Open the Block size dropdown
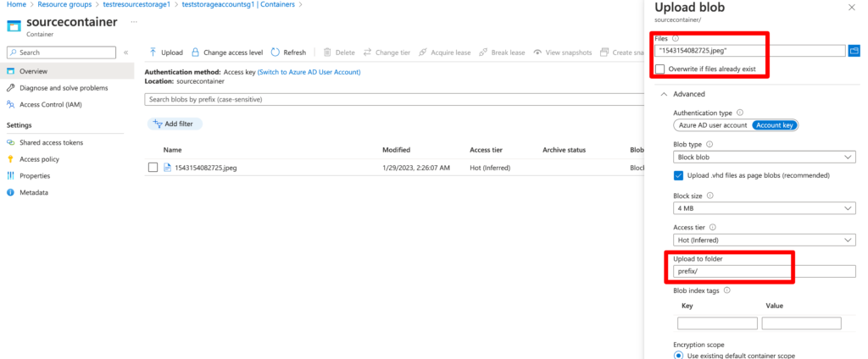Screen dimensions: 868x359 pos(764,208)
